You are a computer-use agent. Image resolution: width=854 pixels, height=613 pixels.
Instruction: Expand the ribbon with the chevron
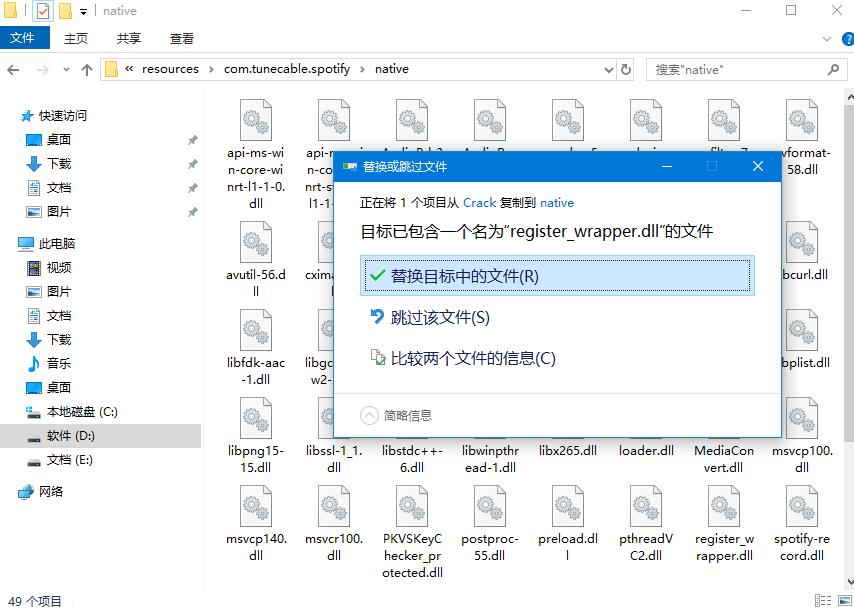827,39
